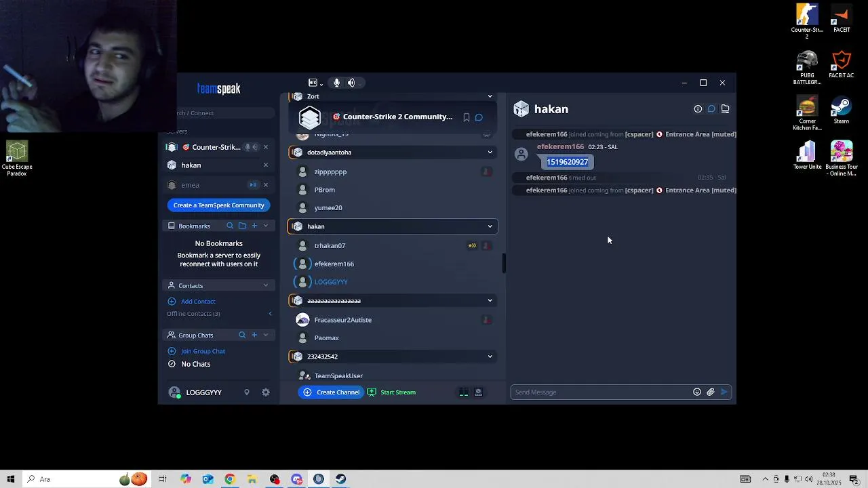The width and height of the screenshot is (868, 488).
Task: Collapse the Zort channel
Action: tap(490, 96)
